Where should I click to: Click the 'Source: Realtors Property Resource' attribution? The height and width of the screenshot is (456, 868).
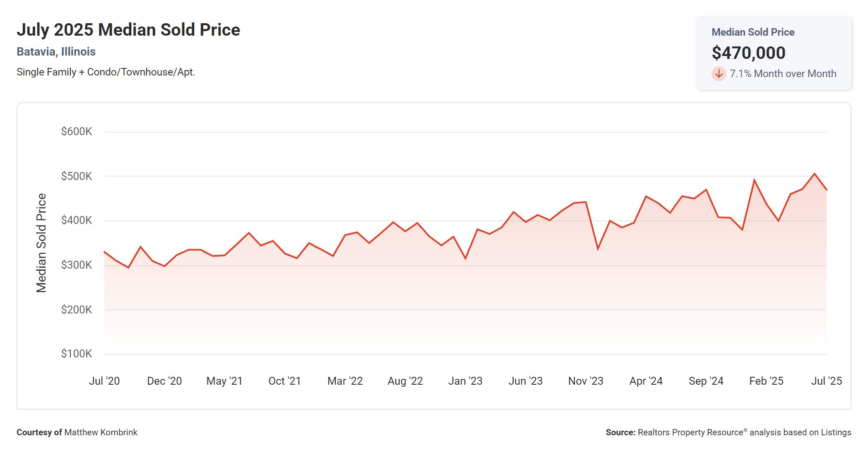coord(728,432)
